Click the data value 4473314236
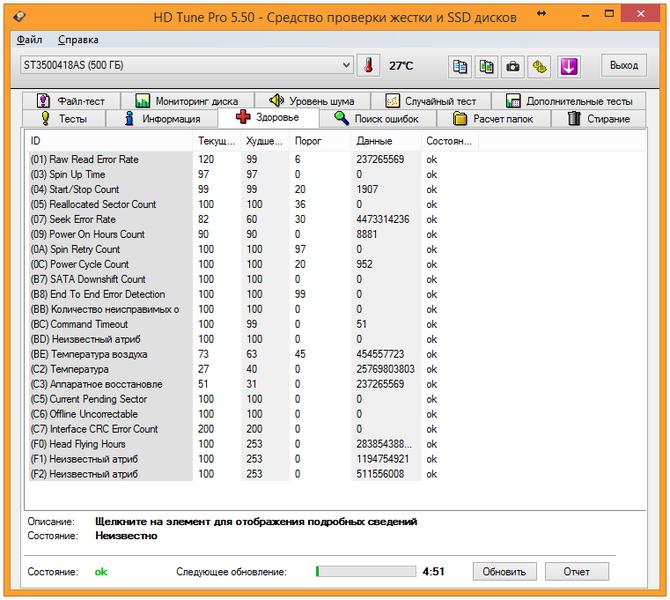 click(x=382, y=219)
